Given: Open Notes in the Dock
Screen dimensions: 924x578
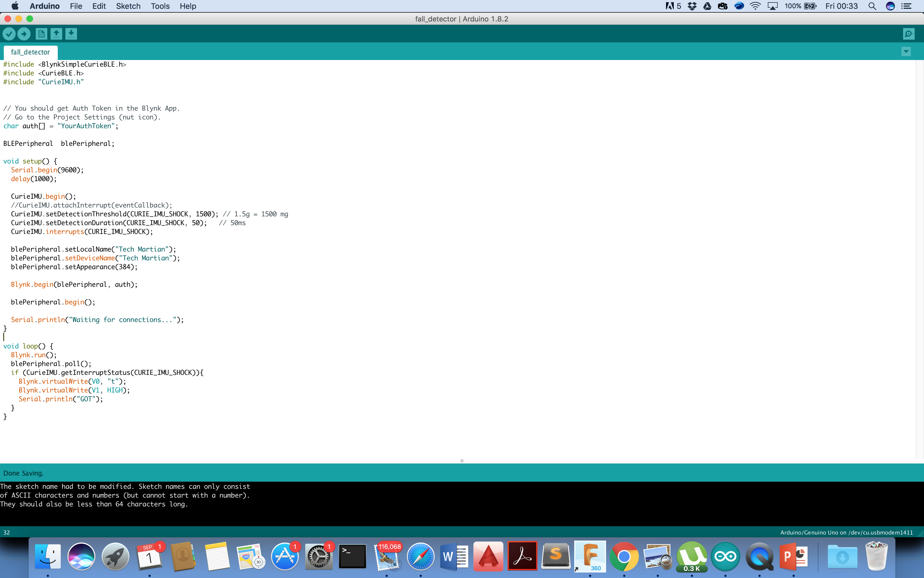Looking at the screenshot, I should point(217,557).
